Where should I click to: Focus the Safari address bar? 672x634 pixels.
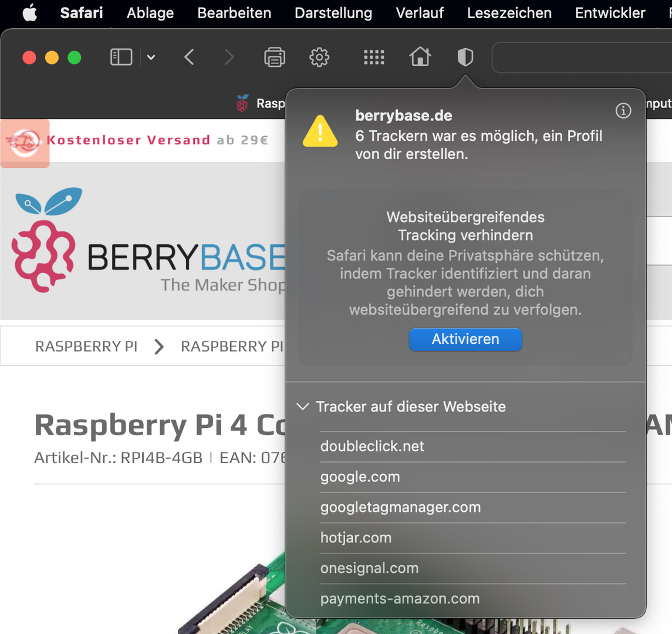point(582,58)
